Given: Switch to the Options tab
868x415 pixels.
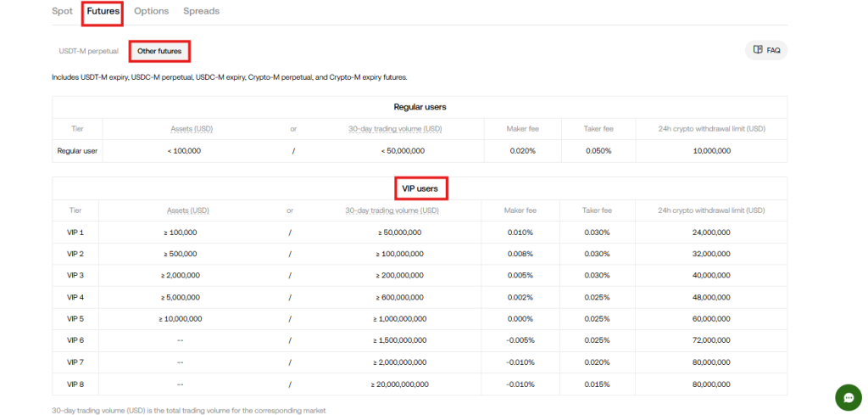Looking at the screenshot, I should coord(151,11).
